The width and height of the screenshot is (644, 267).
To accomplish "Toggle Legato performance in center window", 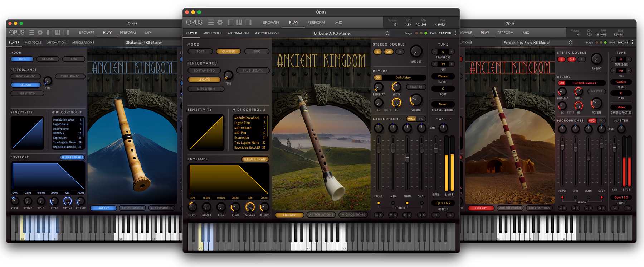I will point(204,80).
